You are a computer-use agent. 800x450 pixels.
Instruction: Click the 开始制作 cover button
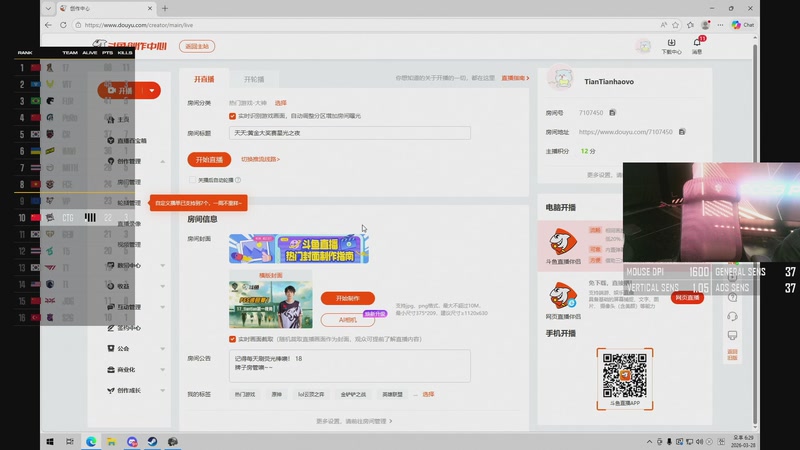point(347,298)
